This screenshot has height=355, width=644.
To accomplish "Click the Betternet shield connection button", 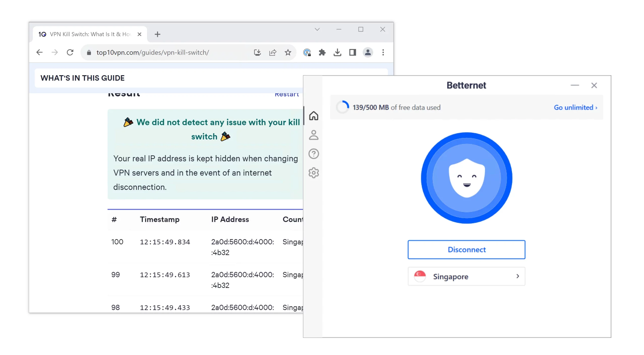I will point(466,178).
